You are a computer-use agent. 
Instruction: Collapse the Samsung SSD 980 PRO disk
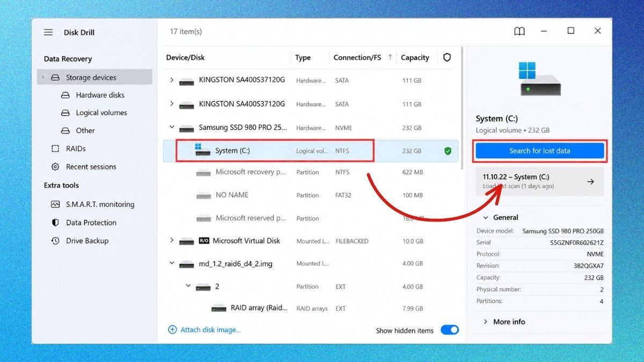point(172,128)
